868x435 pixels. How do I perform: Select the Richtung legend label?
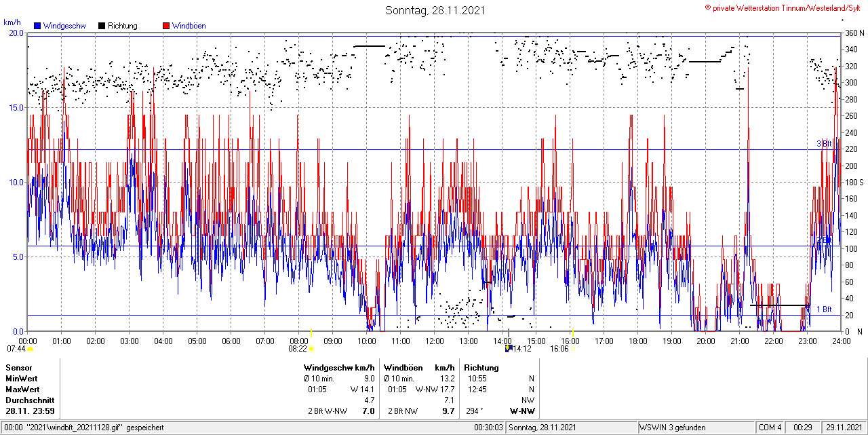click(x=123, y=26)
